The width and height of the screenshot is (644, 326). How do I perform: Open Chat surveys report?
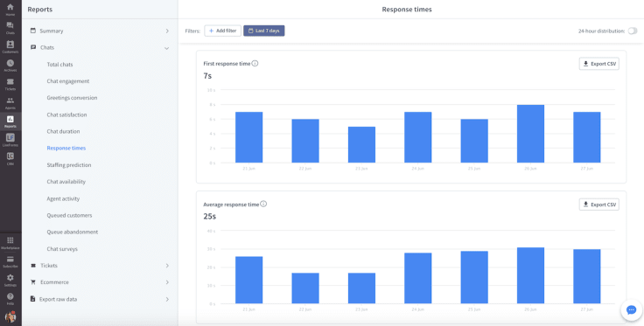click(62, 249)
